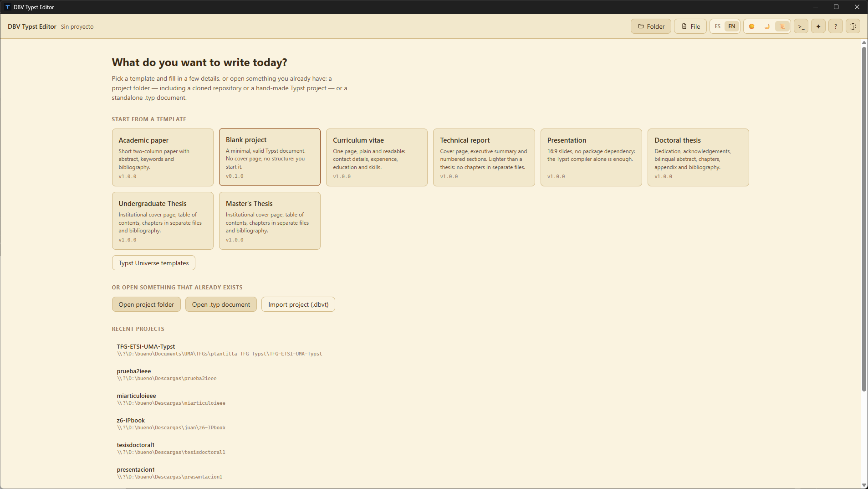Click the vertical scrollbar thumb
Viewport: 868px width, 489px height.
tap(864, 219)
